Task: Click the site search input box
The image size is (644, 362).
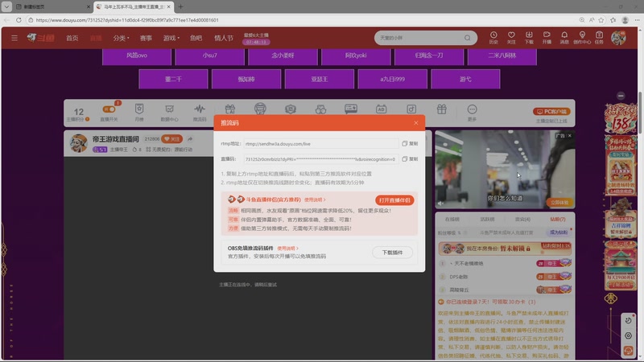Action: tap(419, 38)
